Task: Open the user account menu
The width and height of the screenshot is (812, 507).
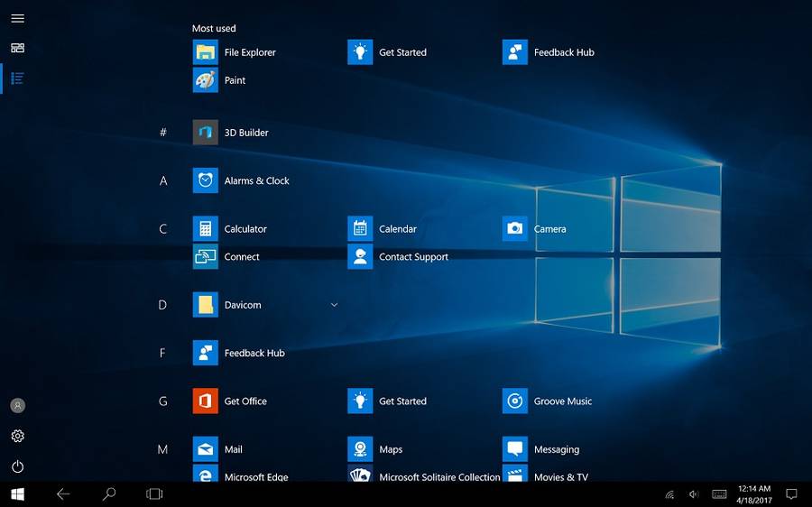Action: (x=17, y=406)
